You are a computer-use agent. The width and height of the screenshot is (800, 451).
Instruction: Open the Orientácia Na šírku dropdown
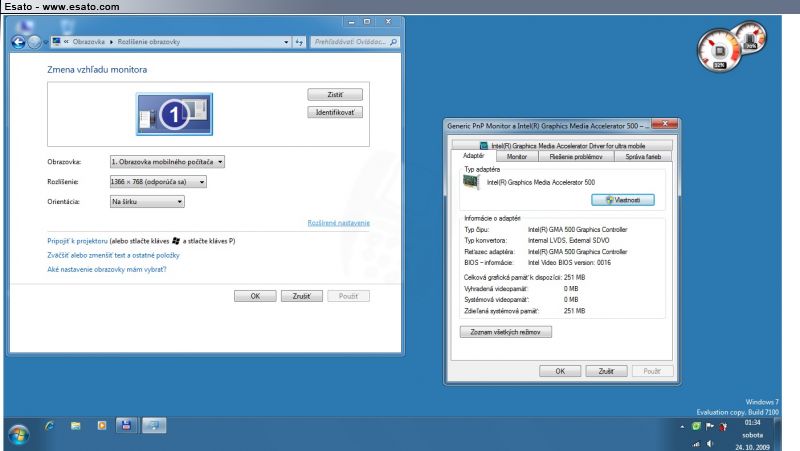(x=147, y=202)
